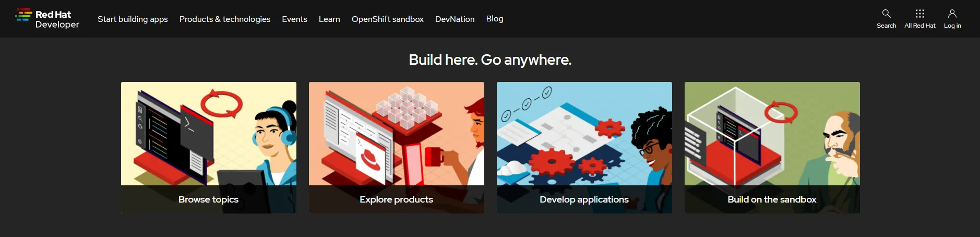The width and height of the screenshot is (980, 237).
Task: Open the Browse topics card image
Action: pos(209,134)
